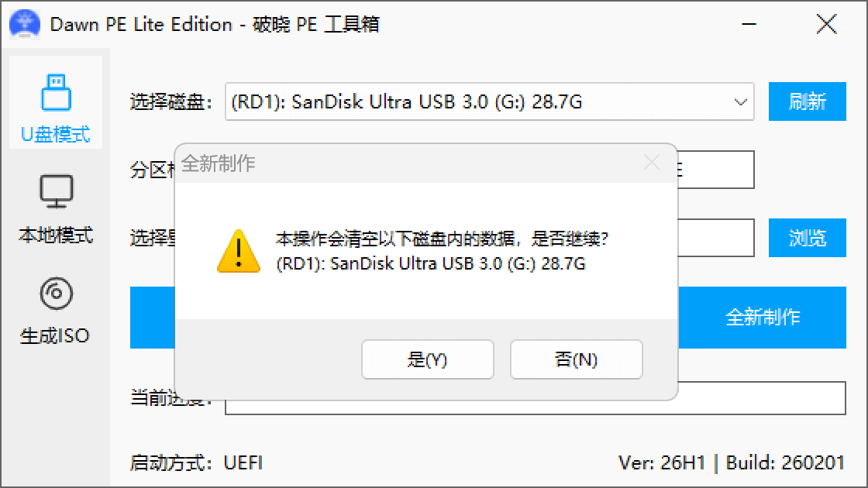This screenshot has width=868, height=488.
Task: Select the 生成ISO tab label
Action: (x=55, y=336)
